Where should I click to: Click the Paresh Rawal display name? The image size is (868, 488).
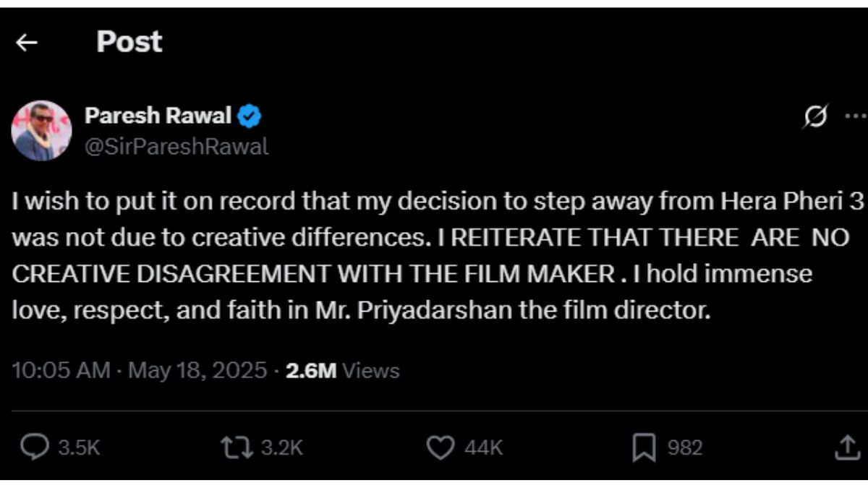(158, 116)
